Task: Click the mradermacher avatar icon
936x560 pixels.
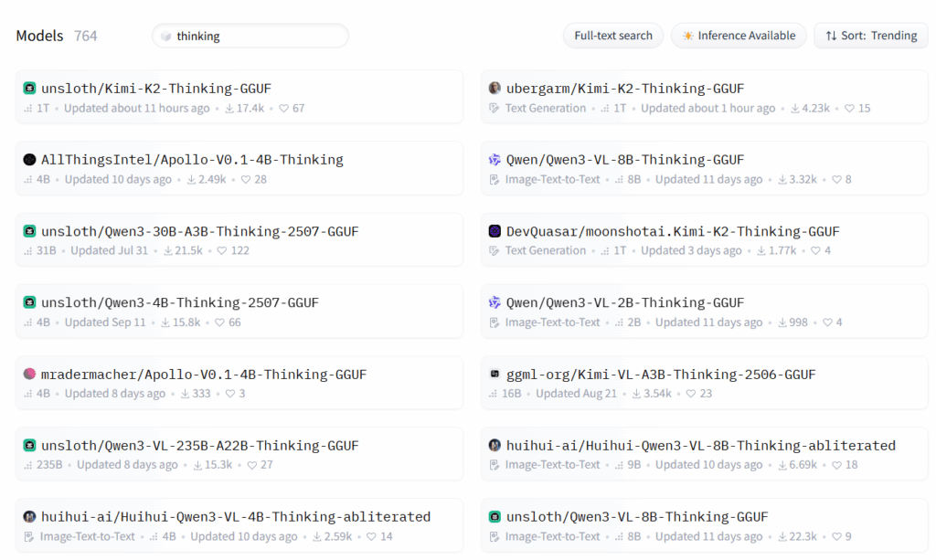Action: (29, 375)
